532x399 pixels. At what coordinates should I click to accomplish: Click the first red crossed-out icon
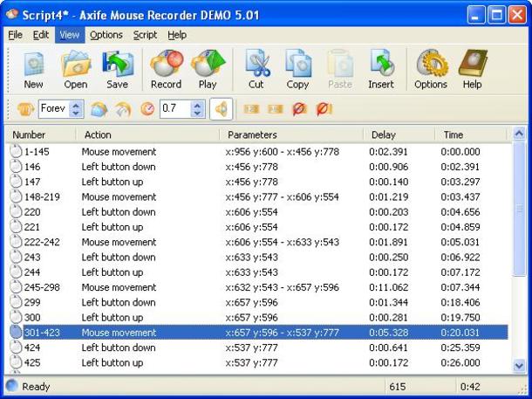[x=299, y=109]
